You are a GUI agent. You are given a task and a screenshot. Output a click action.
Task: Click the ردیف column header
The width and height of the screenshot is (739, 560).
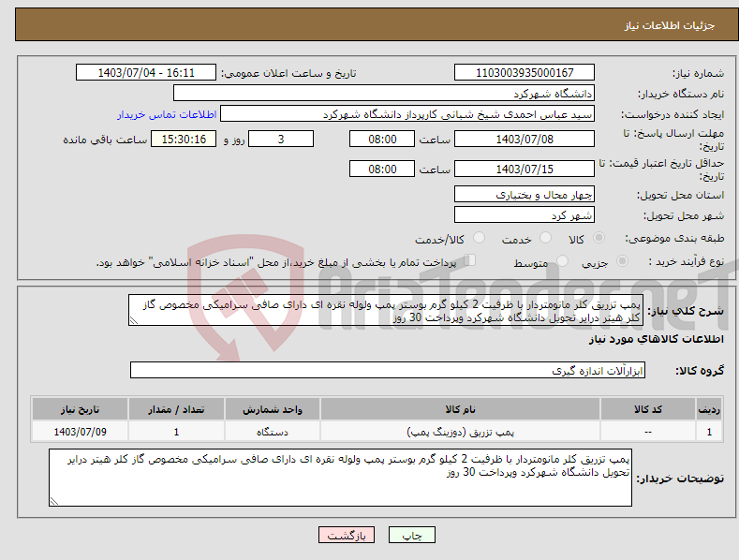pos(709,409)
